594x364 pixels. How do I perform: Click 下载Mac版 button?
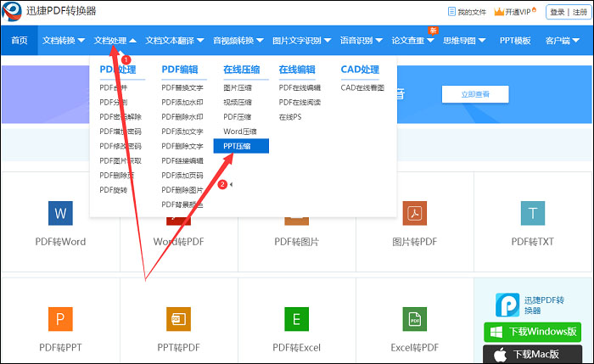[x=532, y=355]
